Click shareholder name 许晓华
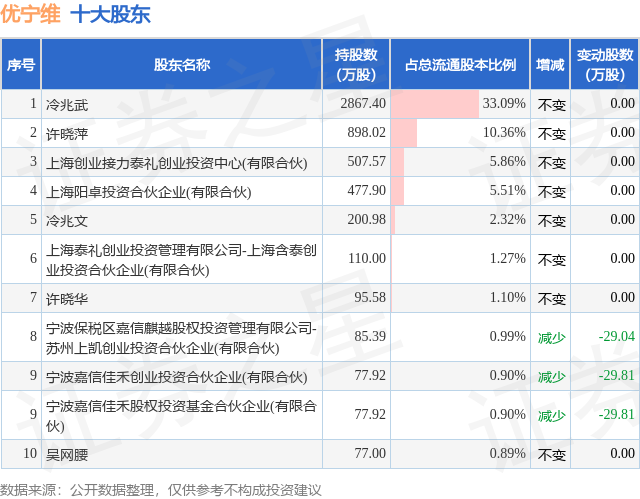Image resolution: width=640 pixels, height=499 pixels. click(x=67, y=299)
